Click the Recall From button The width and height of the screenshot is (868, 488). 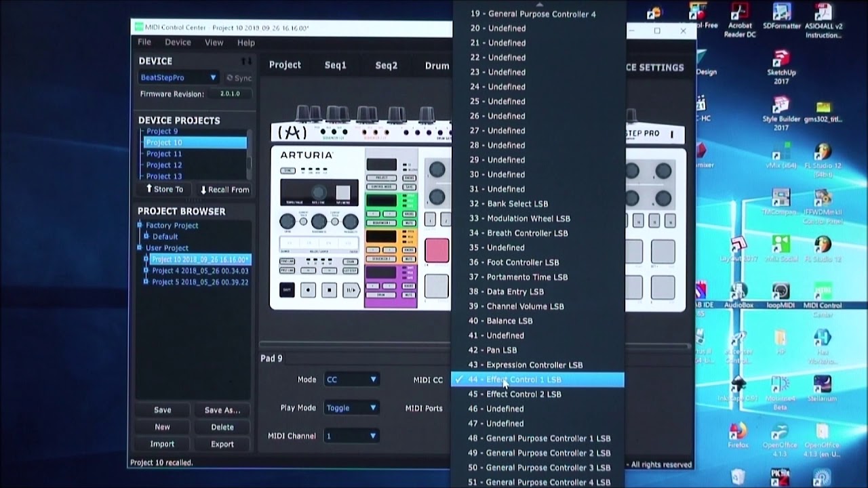tap(224, 190)
